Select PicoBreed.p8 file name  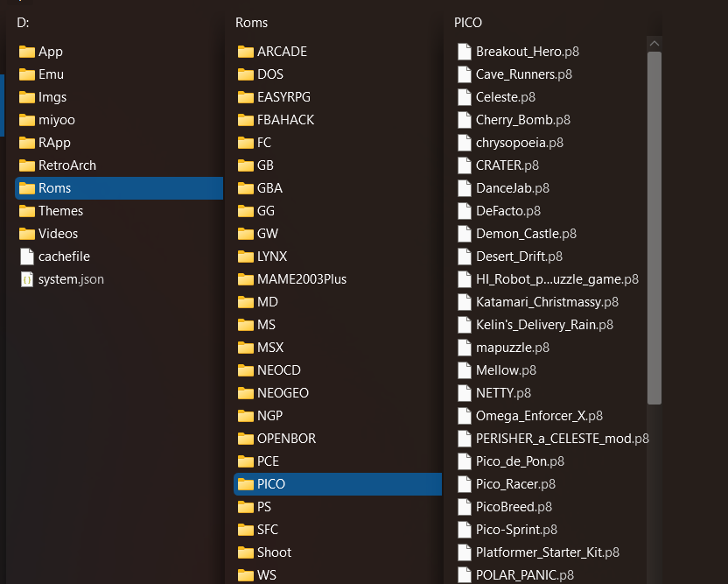point(514,507)
